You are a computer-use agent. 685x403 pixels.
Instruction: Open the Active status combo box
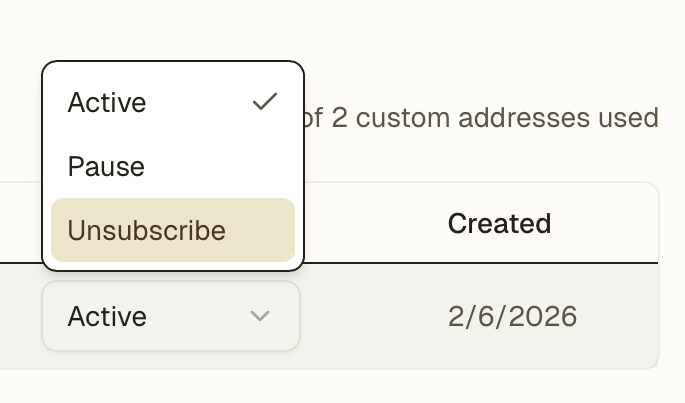[170, 317]
